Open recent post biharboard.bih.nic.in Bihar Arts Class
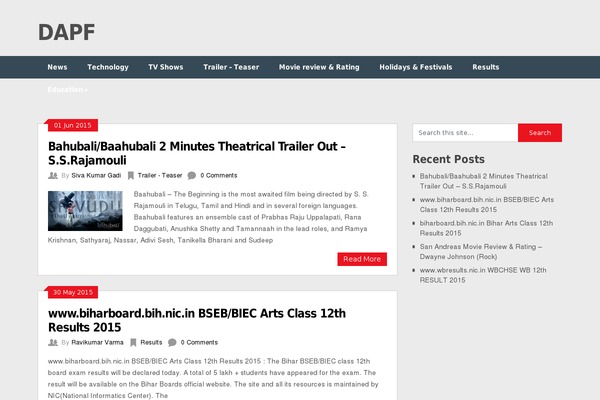This screenshot has height=400, width=600. click(486, 228)
